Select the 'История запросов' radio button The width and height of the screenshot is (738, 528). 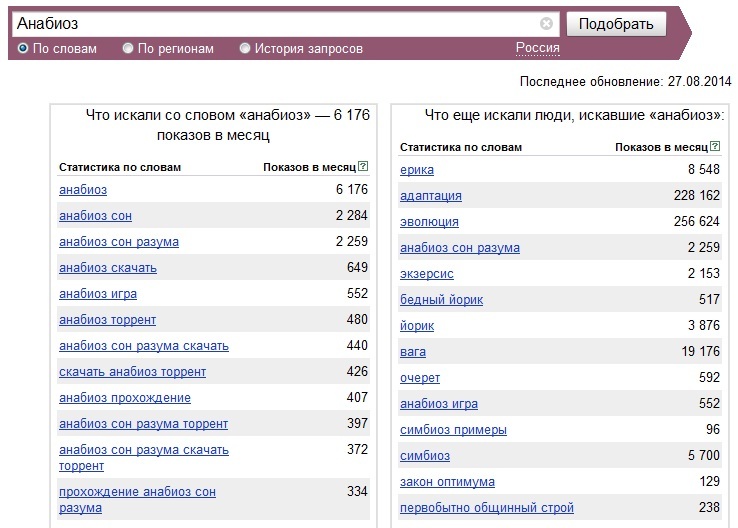pyautogui.click(x=245, y=48)
